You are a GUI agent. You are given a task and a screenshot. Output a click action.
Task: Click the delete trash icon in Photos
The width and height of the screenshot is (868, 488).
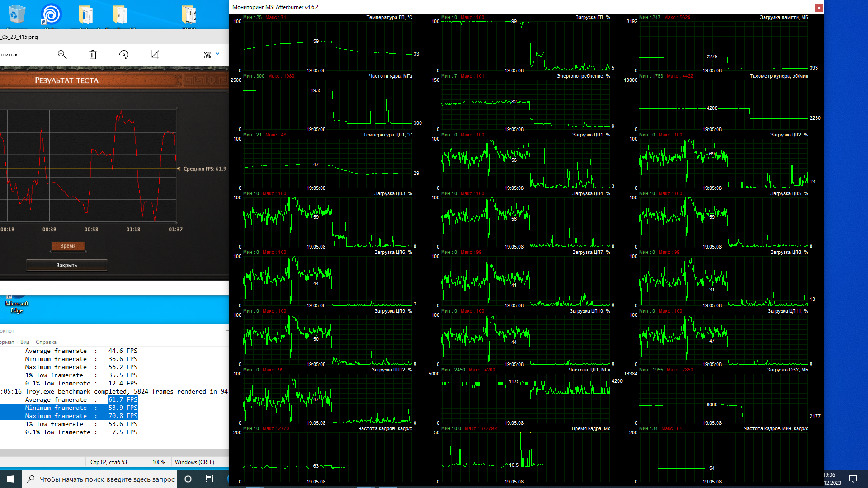point(93,55)
